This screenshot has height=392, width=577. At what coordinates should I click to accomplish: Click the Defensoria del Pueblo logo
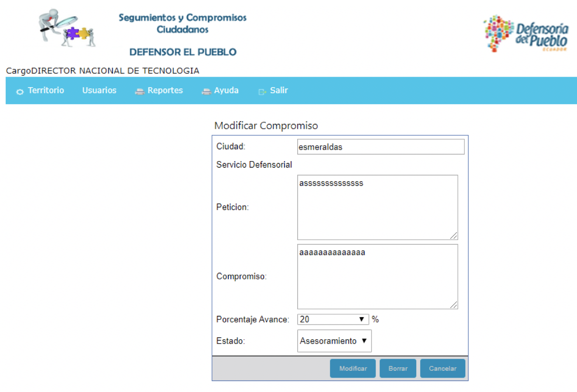[526, 34]
